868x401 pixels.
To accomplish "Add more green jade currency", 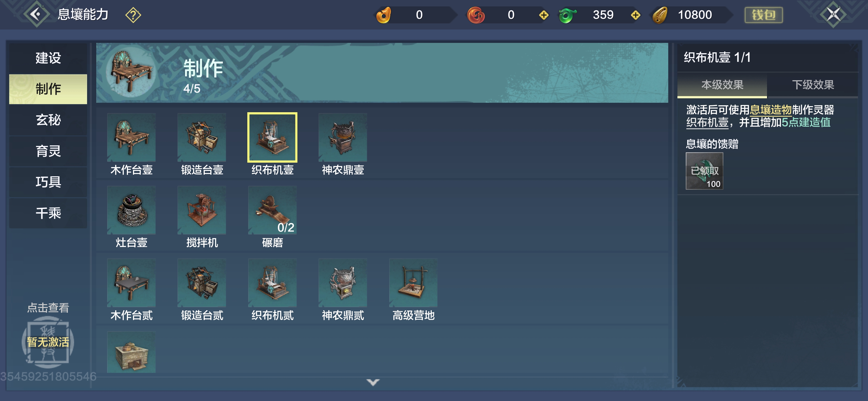I will pyautogui.click(x=635, y=15).
